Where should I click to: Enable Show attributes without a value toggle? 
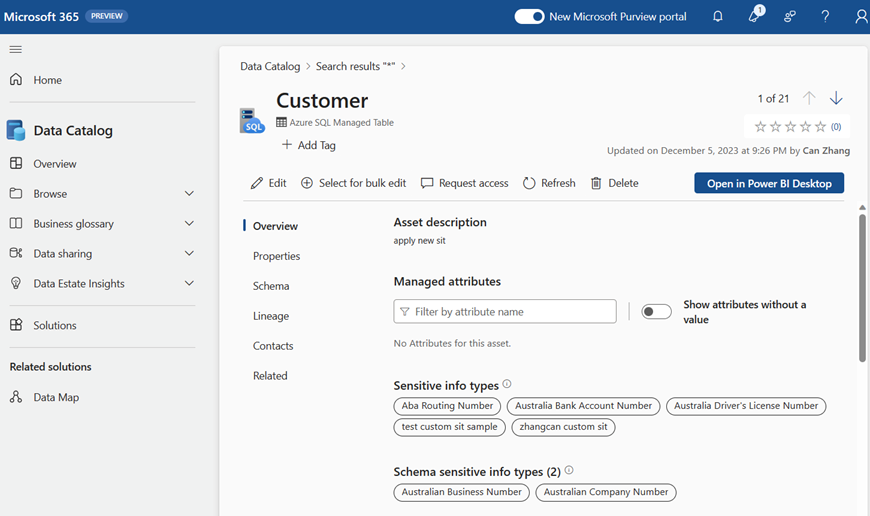[x=656, y=312]
